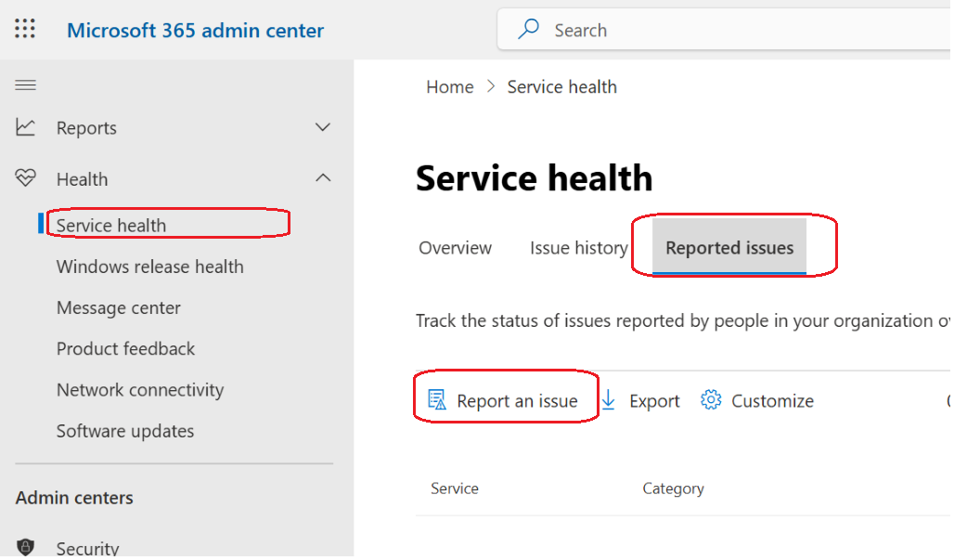Viewport: 980px width, 560px height.
Task: Collapse the navigation hamburger menu
Action: [26, 85]
